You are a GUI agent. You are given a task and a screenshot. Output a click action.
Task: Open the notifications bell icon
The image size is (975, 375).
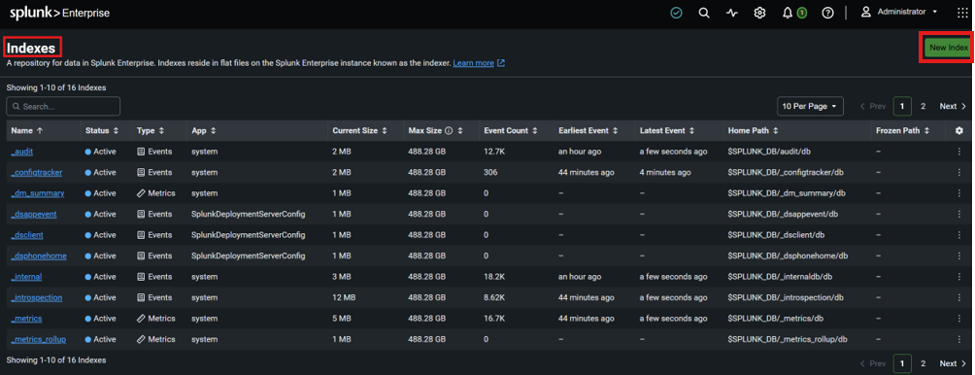point(787,12)
